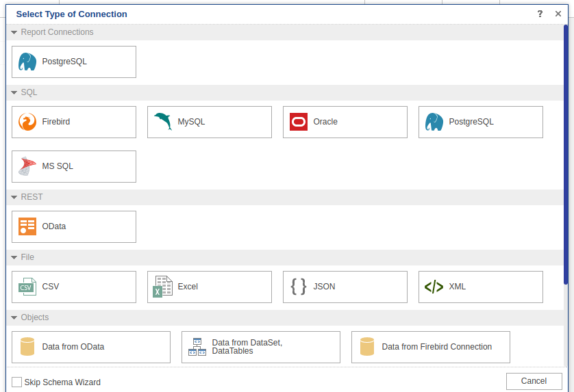574x392 pixels.
Task: Select the MS SQL connection tile
Action: [74, 166]
